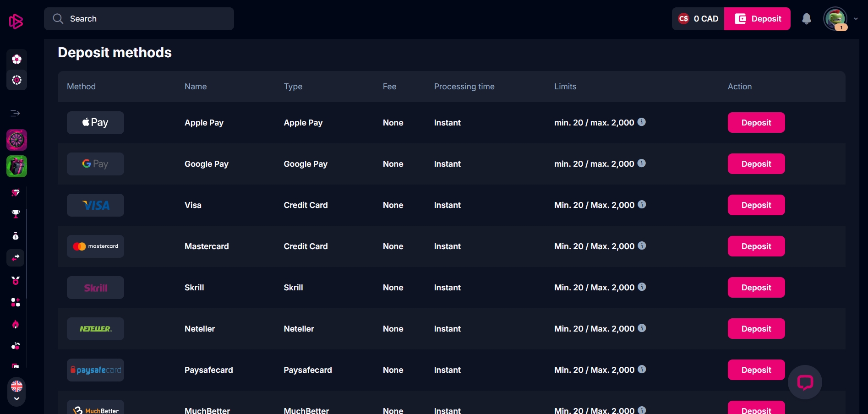This screenshot has width=868, height=414.
Task: Open the notifications bell
Action: (x=807, y=19)
